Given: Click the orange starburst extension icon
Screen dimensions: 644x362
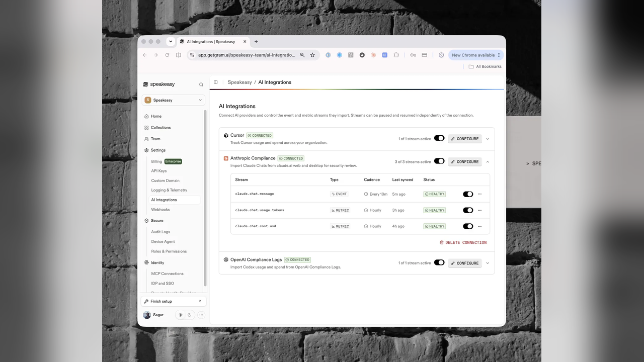Looking at the screenshot, I should click(x=373, y=55).
